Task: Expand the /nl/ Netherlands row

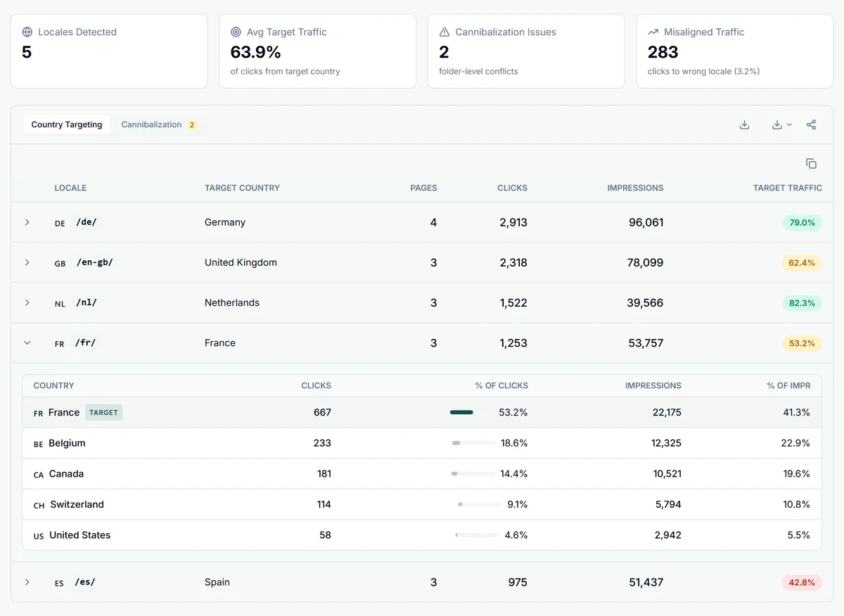Action: point(27,302)
